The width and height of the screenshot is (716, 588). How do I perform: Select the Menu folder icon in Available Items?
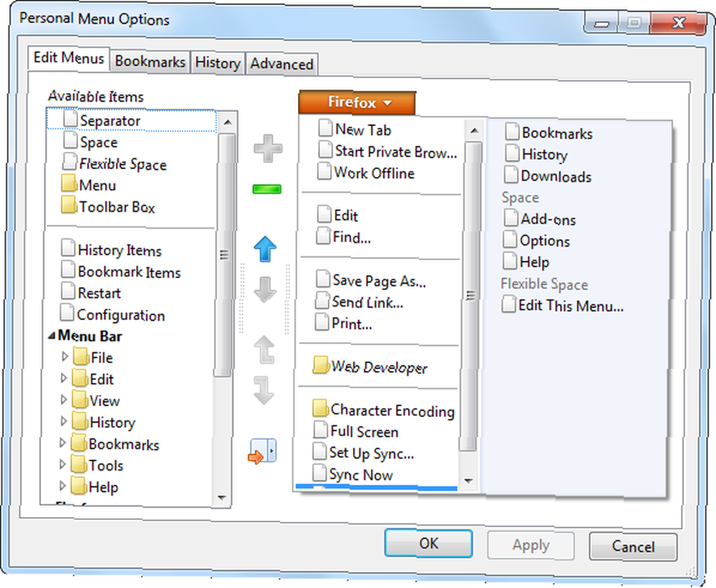(69, 183)
